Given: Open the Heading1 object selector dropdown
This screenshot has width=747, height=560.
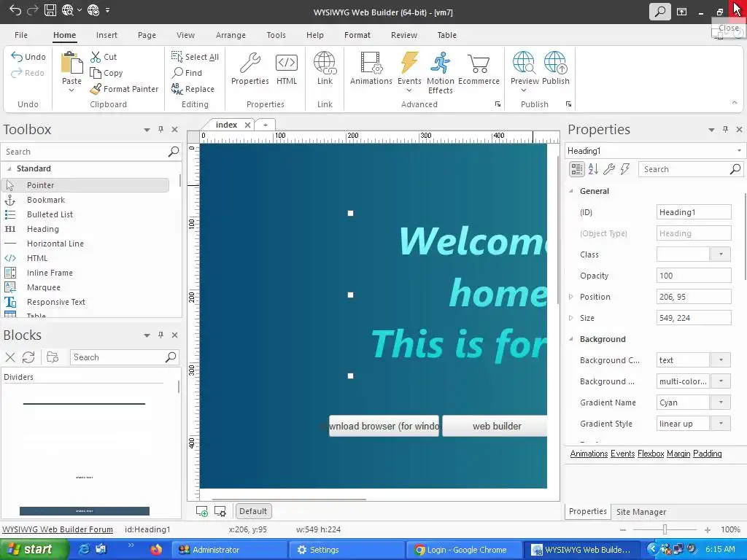Looking at the screenshot, I should 739,151.
